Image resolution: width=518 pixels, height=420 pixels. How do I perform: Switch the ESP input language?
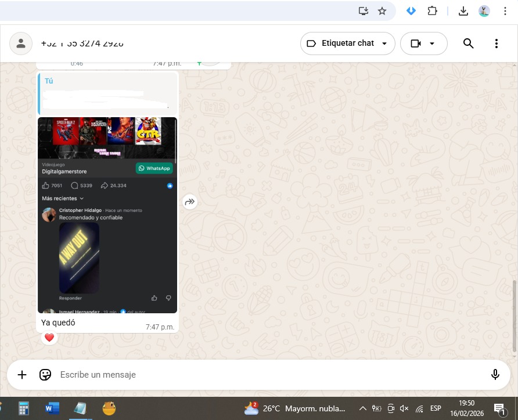coord(436,408)
